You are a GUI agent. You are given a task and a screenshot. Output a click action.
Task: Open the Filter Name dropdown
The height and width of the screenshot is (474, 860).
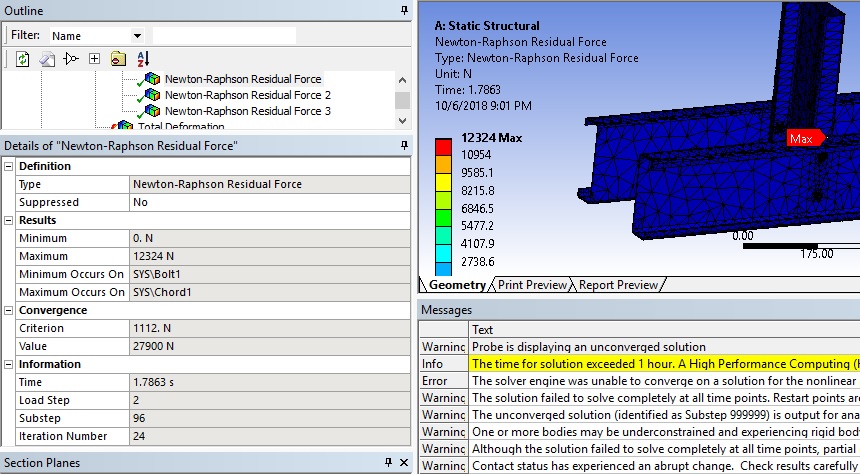[137, 36]
